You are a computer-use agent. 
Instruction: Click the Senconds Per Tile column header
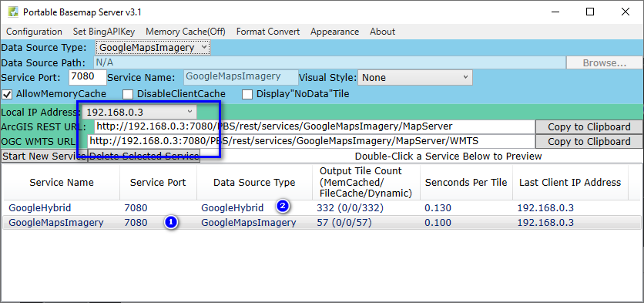466,183
